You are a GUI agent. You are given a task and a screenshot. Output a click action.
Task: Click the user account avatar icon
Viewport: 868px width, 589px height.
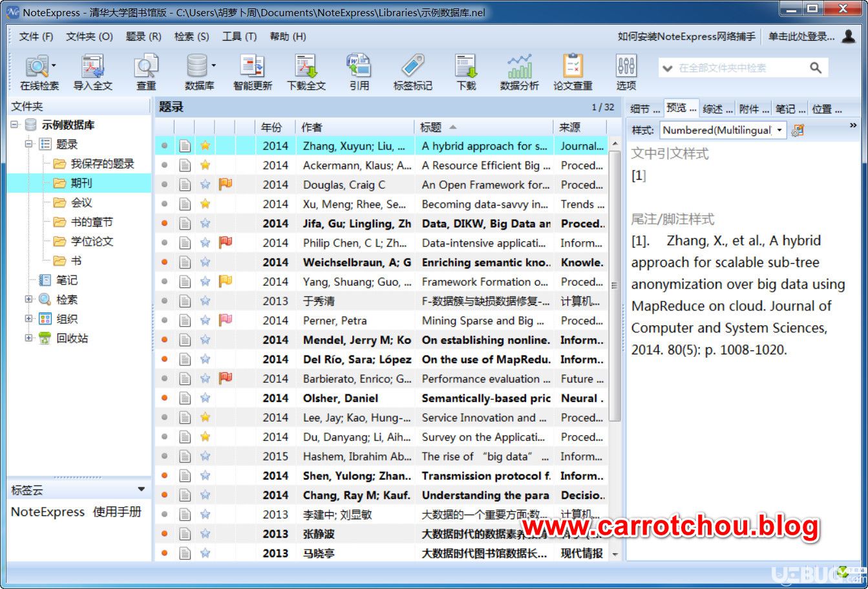click(x=849, y=36)
